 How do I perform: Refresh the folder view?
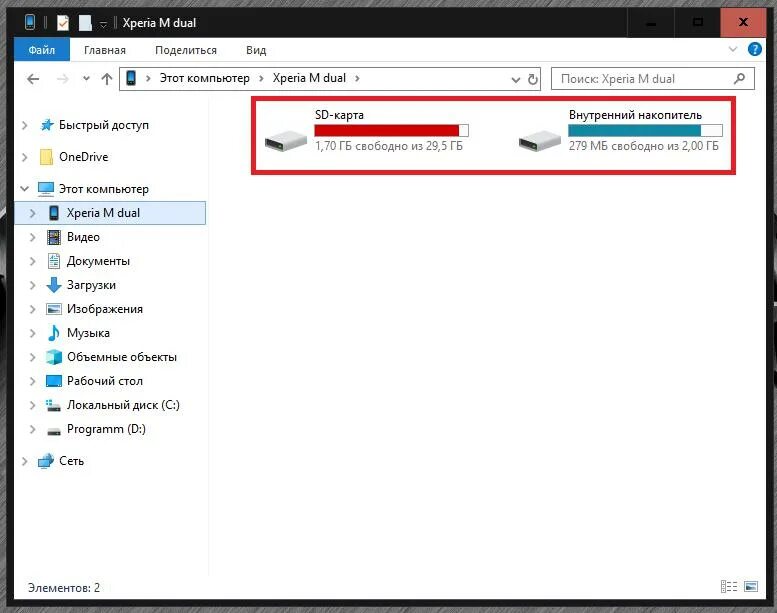pos(532,79)
